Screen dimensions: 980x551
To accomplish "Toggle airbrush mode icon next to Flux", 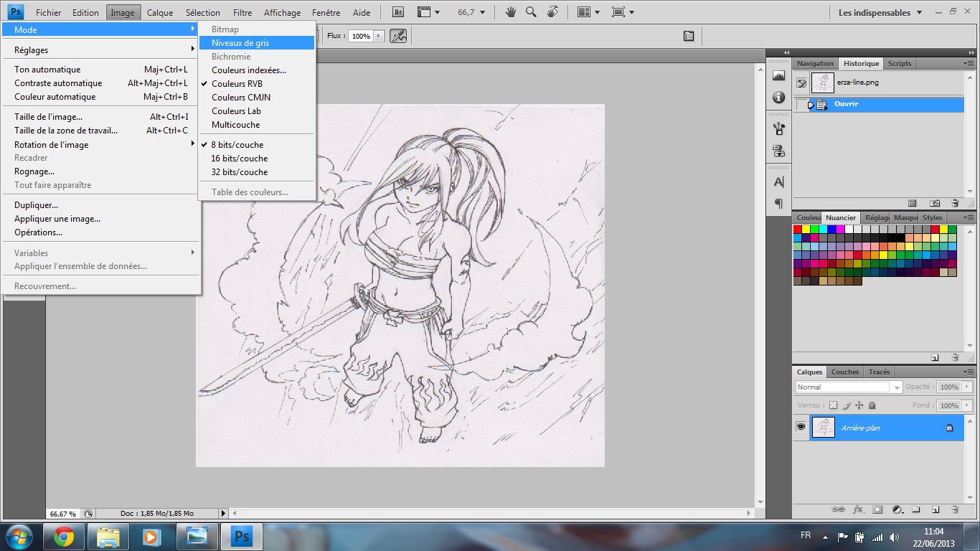I will [x=398, y=36].
